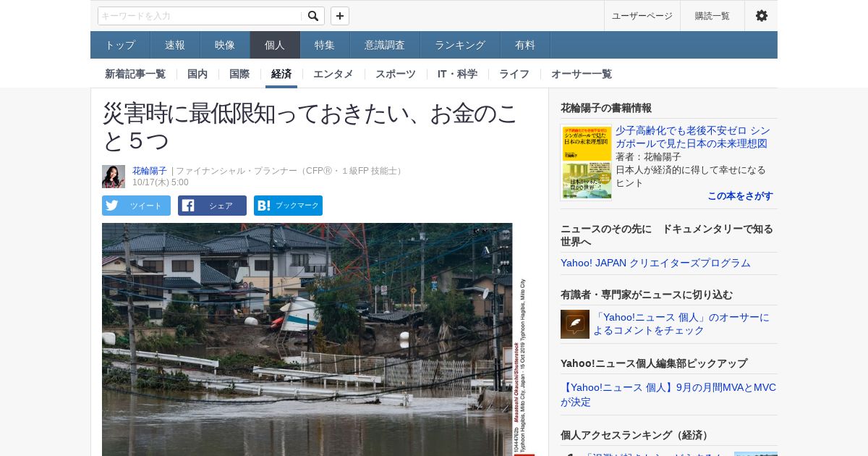868x456 pixels.
Task: Open settings via the gear icon
Action: 761,16
